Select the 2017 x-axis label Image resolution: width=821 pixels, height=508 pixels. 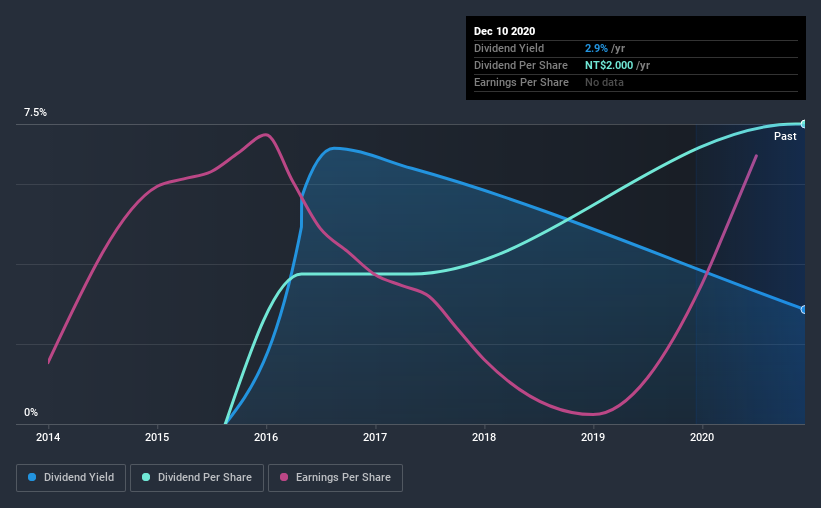(375, 437)
